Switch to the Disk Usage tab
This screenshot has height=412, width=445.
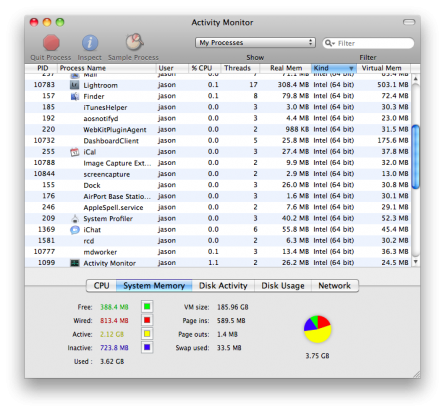pyautogui.click(x=283, y=286)
